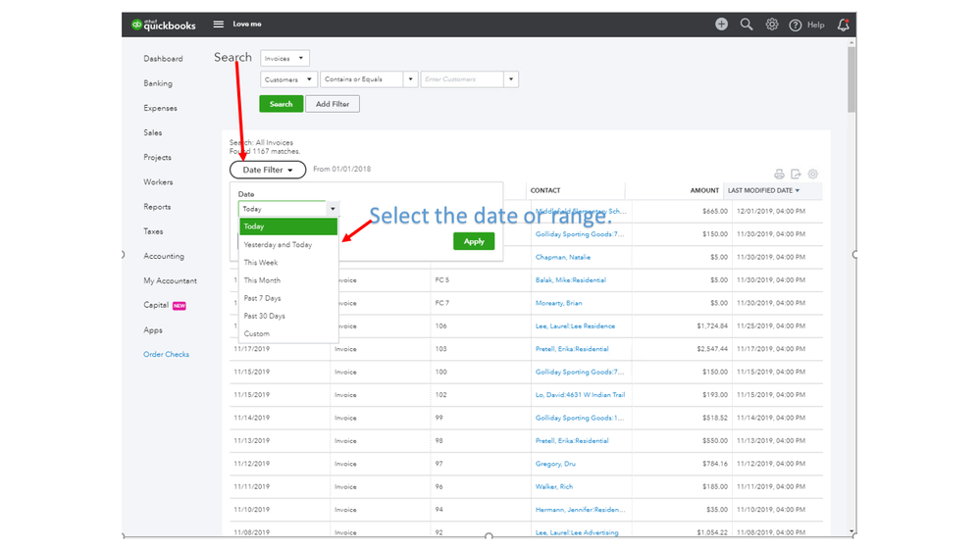Select the Custom date option
The height and width of the screenshot is (551, 980).
pos(256,333)
